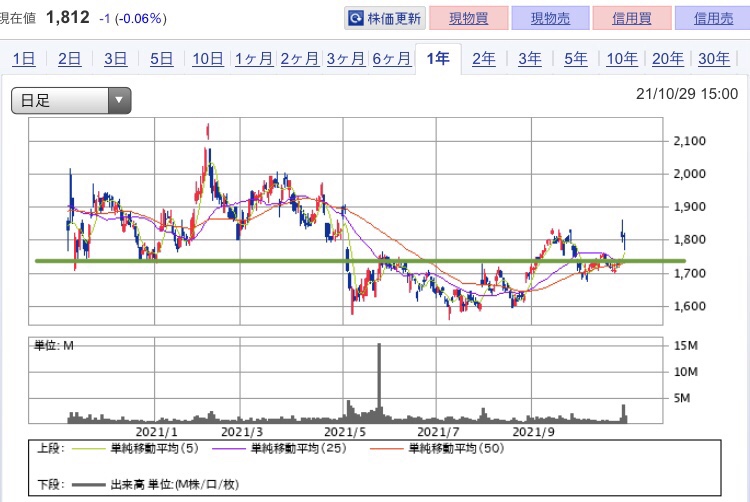Click the 株価更新 refresh icon

pyautogui.click(x=356, y=19)
